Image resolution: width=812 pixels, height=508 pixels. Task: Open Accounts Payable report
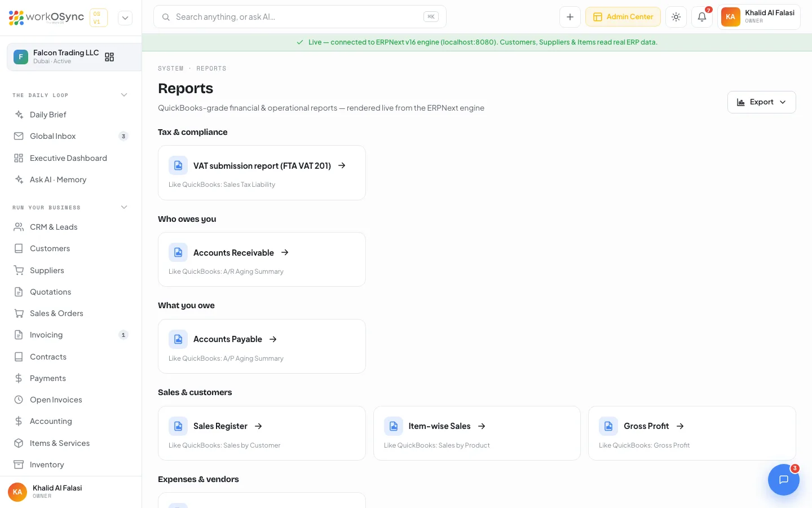coord(262,347)
